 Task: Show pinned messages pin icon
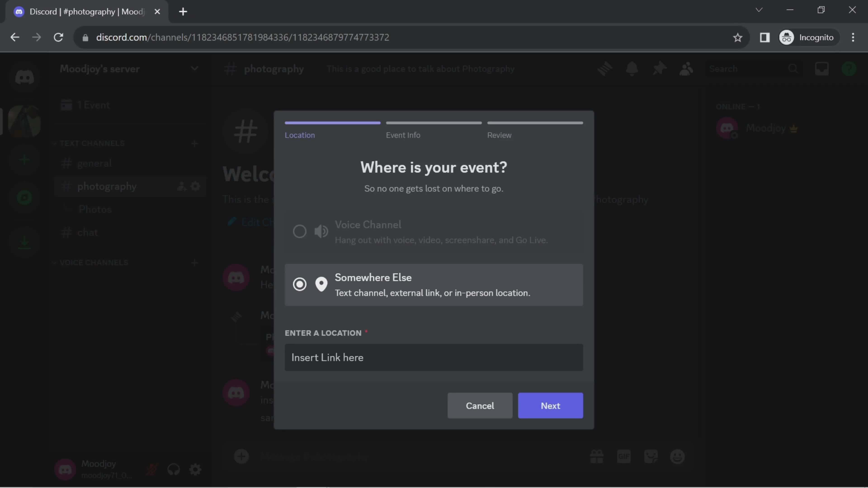click(x=659, y=69)
